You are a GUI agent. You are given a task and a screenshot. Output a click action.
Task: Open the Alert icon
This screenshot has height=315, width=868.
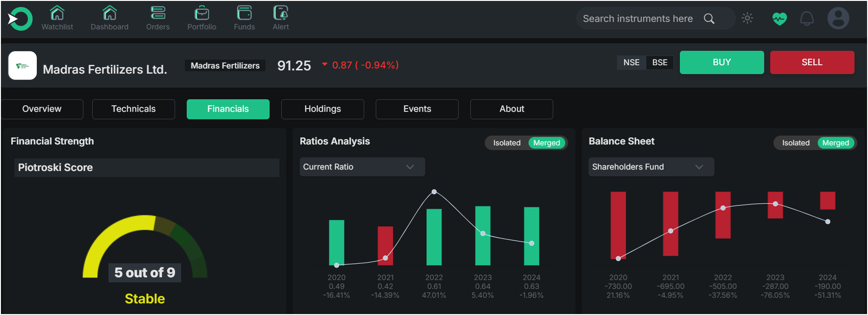pyautogui.click(x=281, y=13)
